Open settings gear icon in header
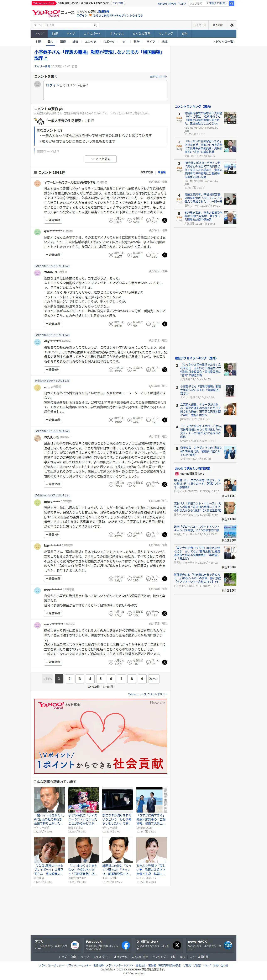Image resolution: width=267 pixels, height=980 pixels. click(232, 25)
